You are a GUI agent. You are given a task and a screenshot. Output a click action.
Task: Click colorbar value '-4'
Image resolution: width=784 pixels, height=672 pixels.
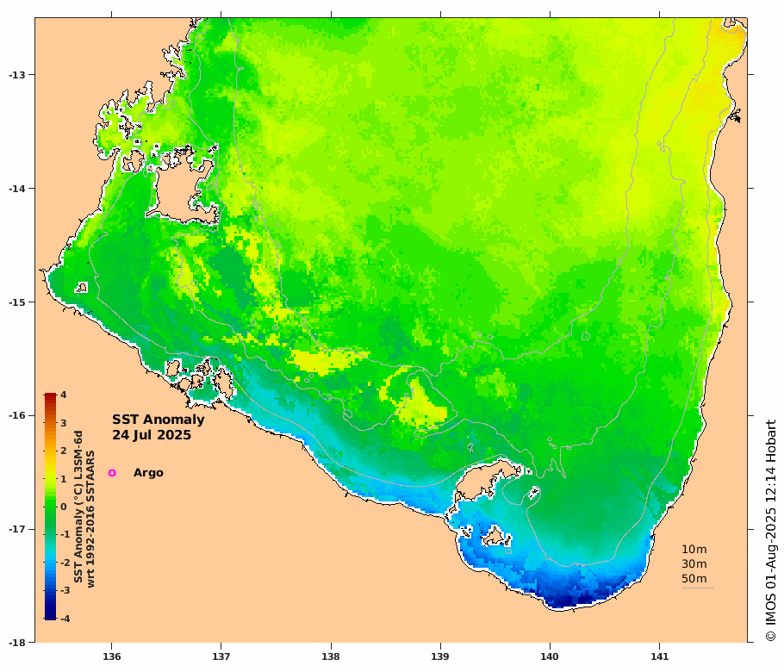tap(65, 619)
